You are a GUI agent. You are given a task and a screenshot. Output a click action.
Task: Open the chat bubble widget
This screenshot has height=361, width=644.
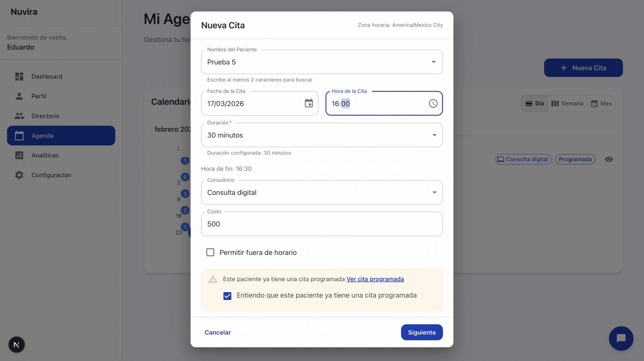[x=621, y=338]
